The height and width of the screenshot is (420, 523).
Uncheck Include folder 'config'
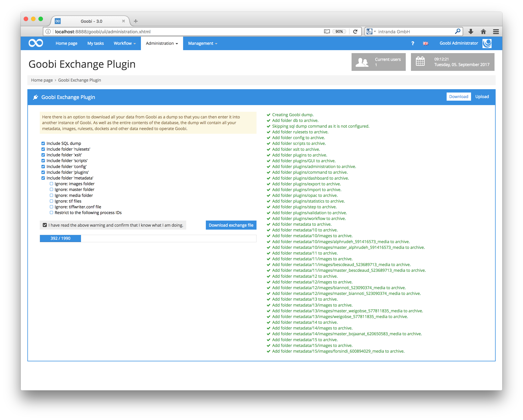point(43,167)
